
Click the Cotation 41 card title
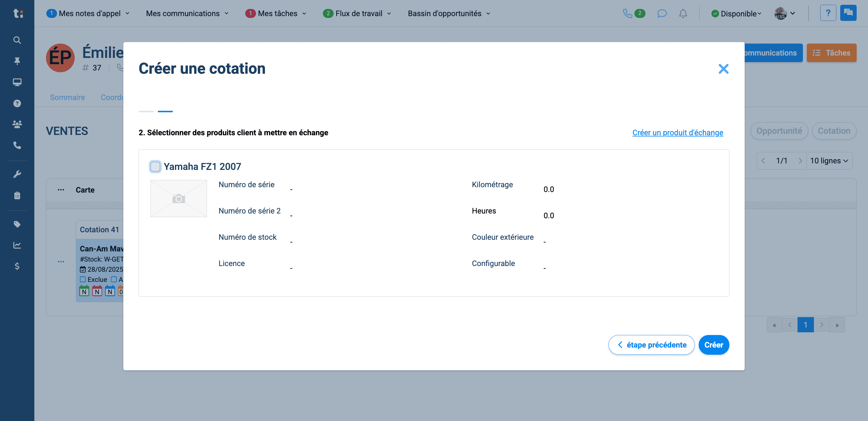[99, 230]
